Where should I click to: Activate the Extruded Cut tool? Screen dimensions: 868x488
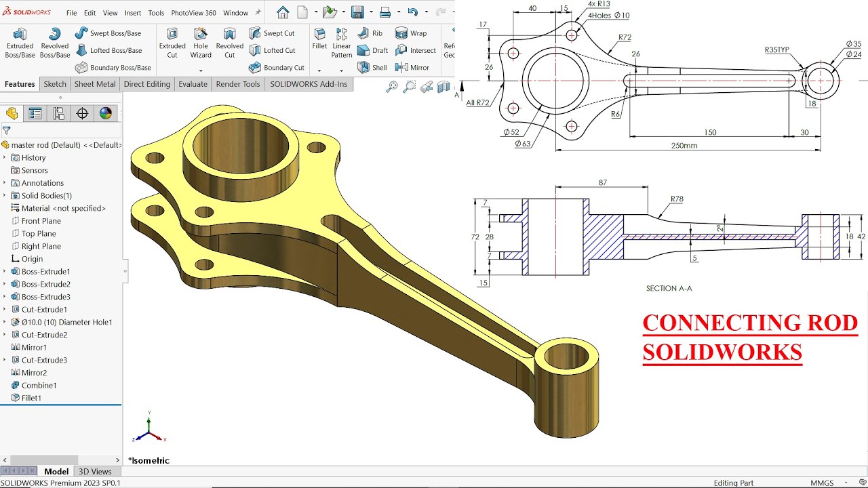point(172,43)
